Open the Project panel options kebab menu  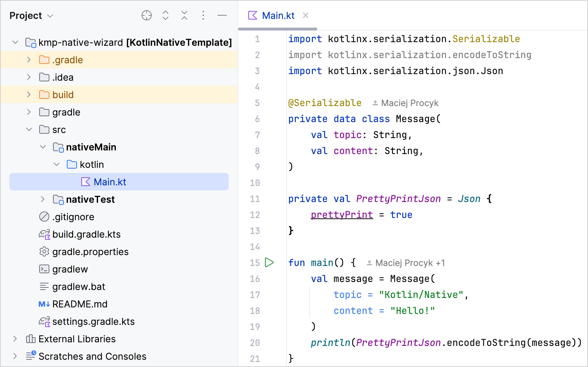coord(203,16)
